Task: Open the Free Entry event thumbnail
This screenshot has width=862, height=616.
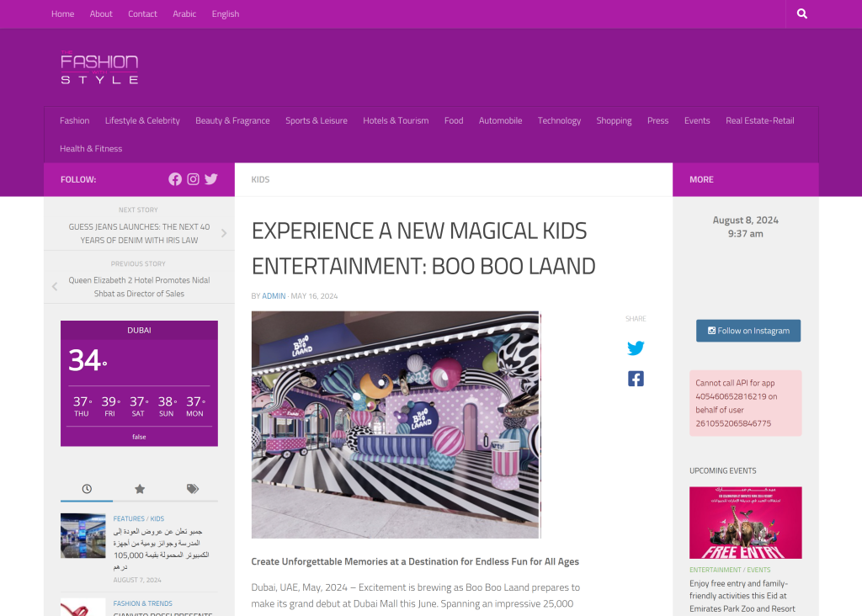Action: tap(746, 523)
